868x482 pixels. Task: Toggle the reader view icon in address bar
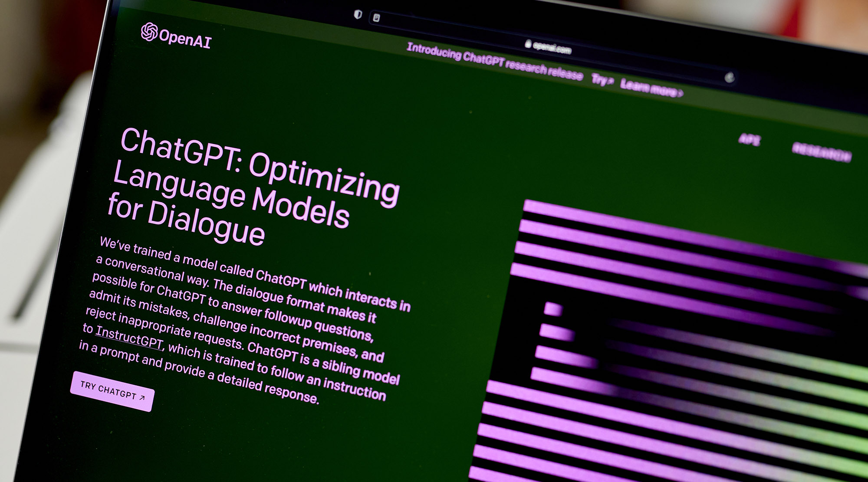(377, 18)
